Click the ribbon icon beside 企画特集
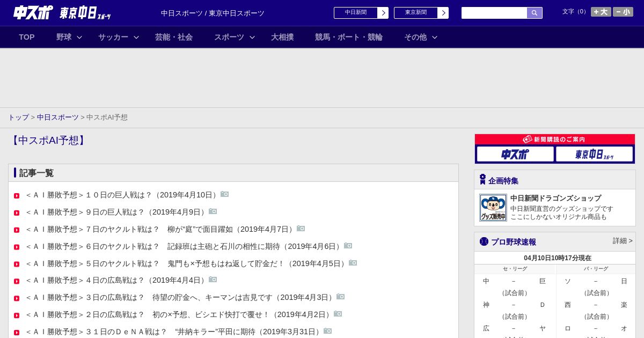Image resolution: width=644 pixels, height=338 pixels. click(x=482, y=180)
